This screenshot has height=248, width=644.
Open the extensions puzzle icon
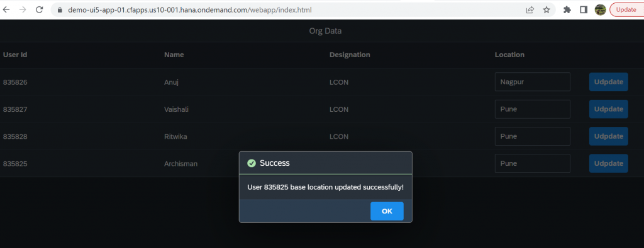pos(567,10)
